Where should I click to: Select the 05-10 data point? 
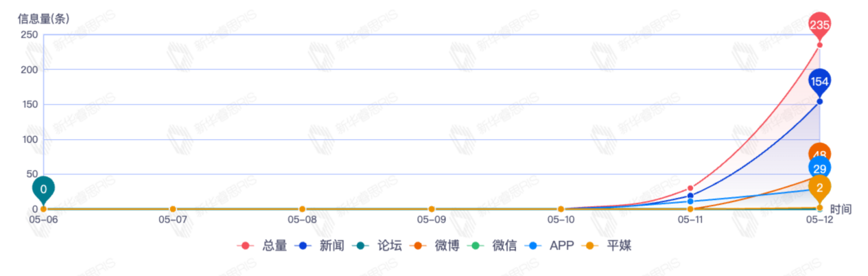pos(561,209)
